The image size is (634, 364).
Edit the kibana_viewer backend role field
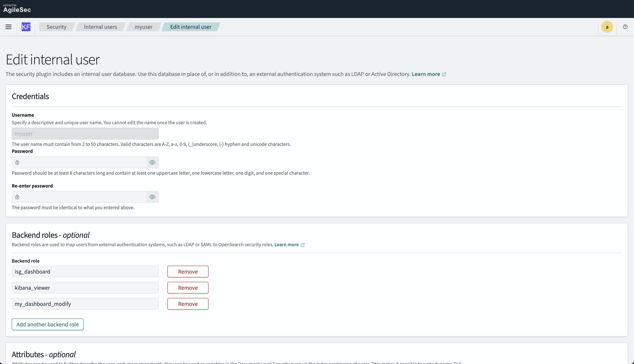point(85,288)
